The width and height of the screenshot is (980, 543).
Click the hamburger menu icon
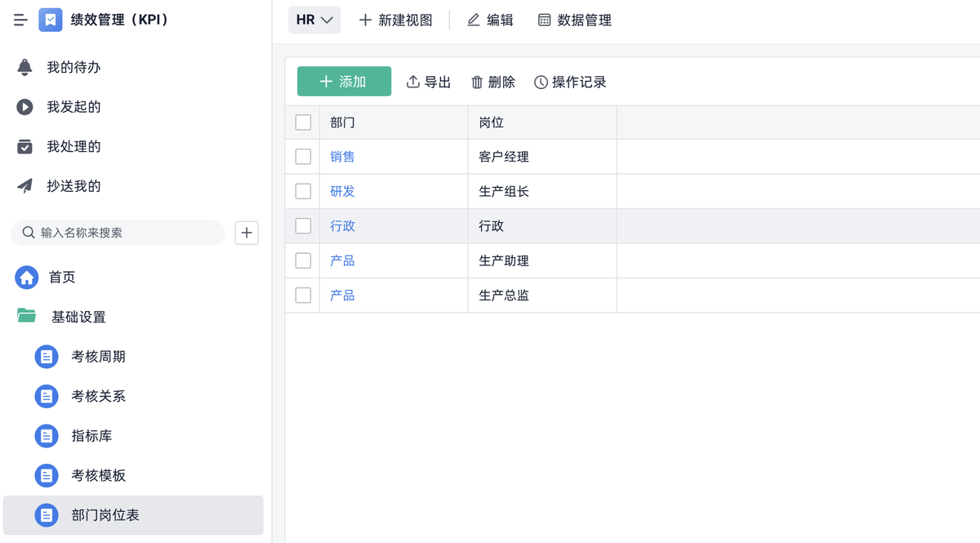[20, 20]
